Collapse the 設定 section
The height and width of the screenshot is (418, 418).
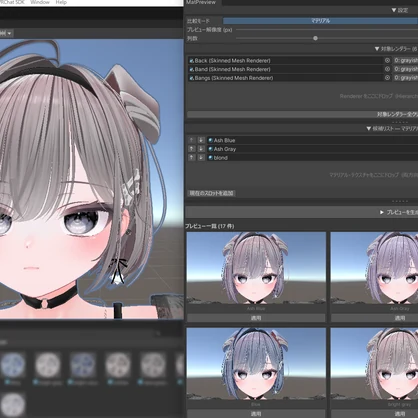click(394, 10)
